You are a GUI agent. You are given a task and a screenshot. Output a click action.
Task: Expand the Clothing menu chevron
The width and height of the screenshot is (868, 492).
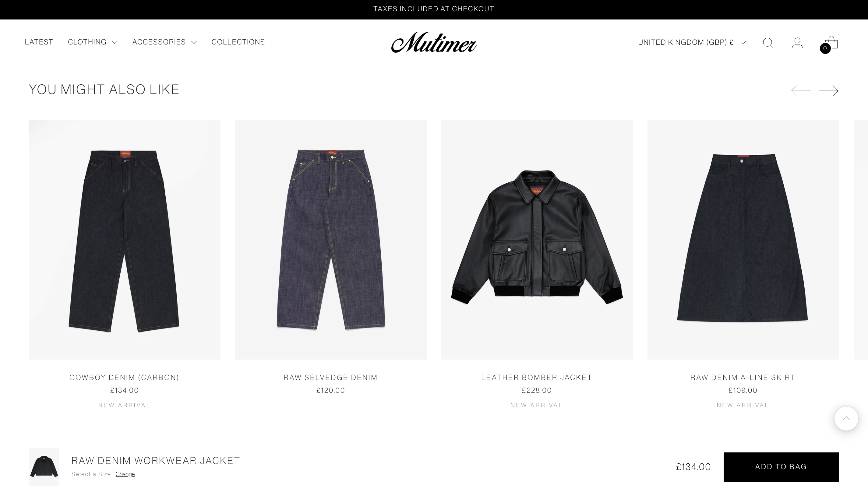point(115,42)
